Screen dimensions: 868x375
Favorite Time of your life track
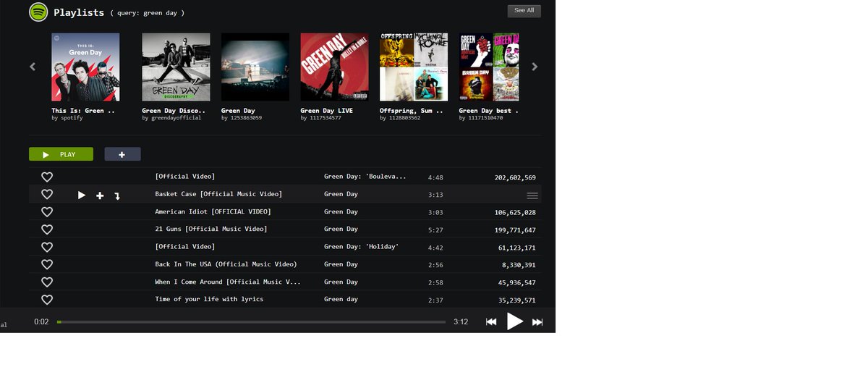pos(47,299)
